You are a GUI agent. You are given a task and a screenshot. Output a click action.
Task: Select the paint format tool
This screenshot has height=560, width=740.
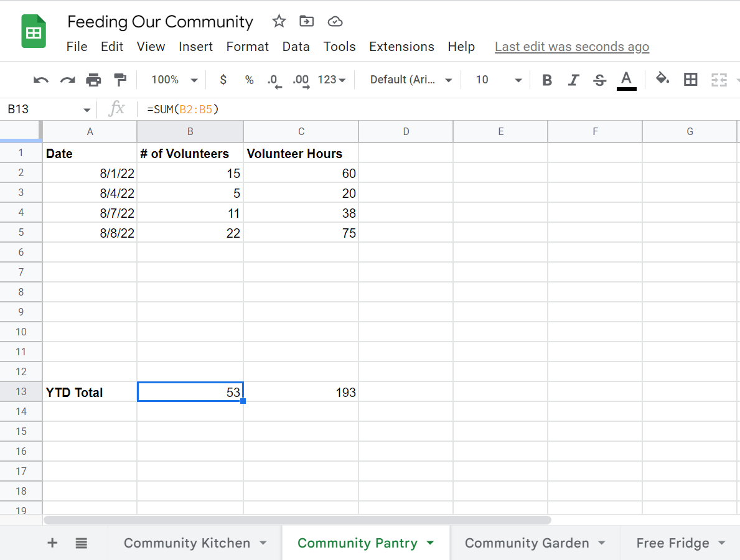[x=119, y=80]
